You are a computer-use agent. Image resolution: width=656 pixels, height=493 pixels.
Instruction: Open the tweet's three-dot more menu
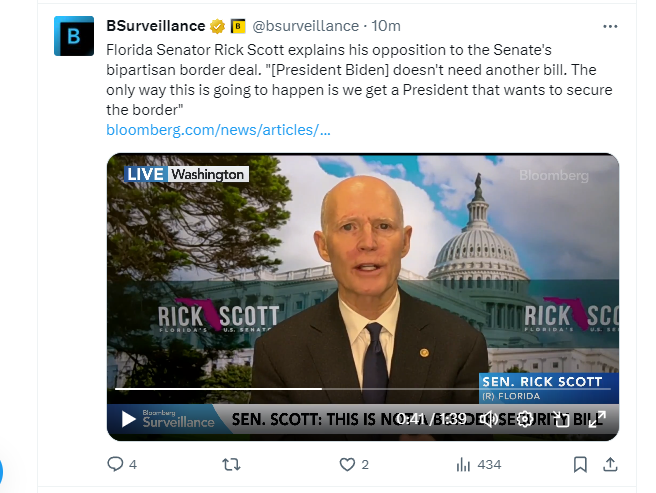(x=610, y=26)
